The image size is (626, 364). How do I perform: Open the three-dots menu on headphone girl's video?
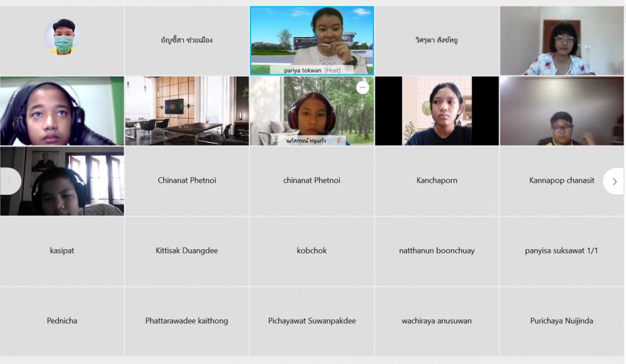click(363, 87)
